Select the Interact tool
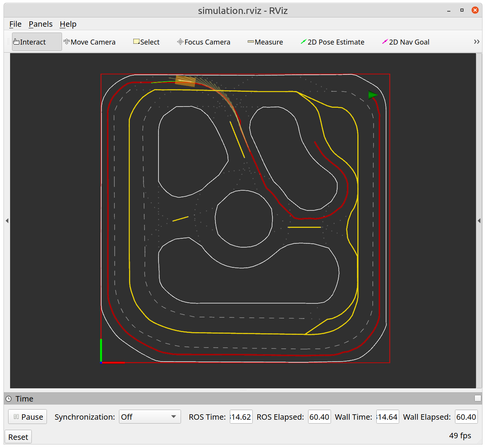This screenshot has width=486, height=448. (37, 42)
